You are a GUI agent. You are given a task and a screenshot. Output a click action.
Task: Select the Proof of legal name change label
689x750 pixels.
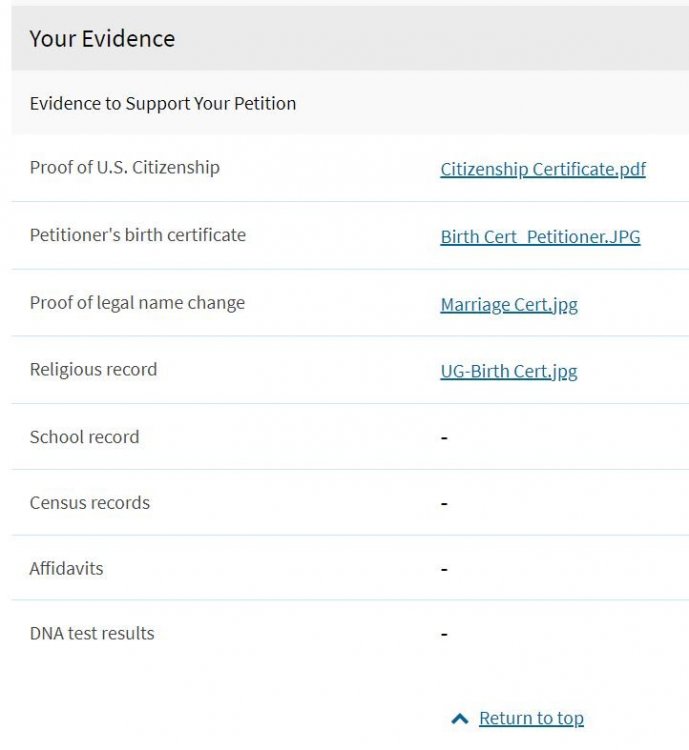pyautogui.click(x=137, y=303)
